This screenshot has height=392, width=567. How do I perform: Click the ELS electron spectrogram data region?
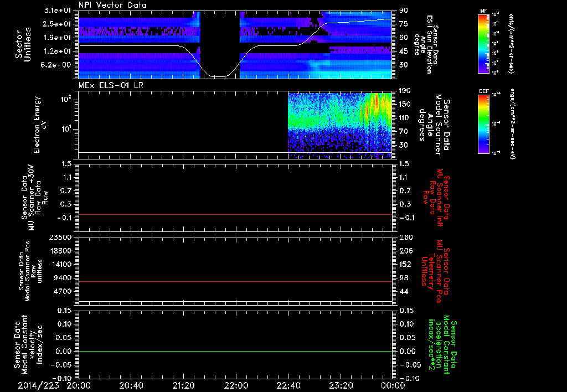339,125
